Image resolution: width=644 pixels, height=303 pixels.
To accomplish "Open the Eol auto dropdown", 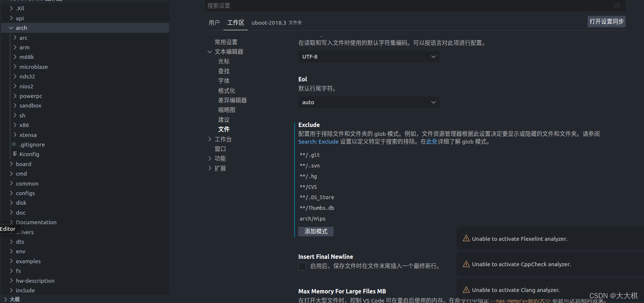I will tap(369, 102).
